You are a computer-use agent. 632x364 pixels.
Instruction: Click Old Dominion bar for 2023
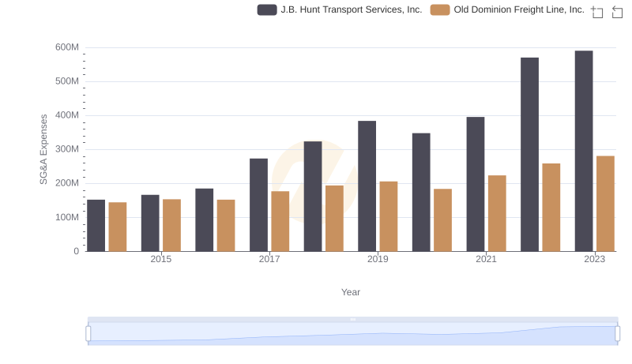[x=605, y=204]
